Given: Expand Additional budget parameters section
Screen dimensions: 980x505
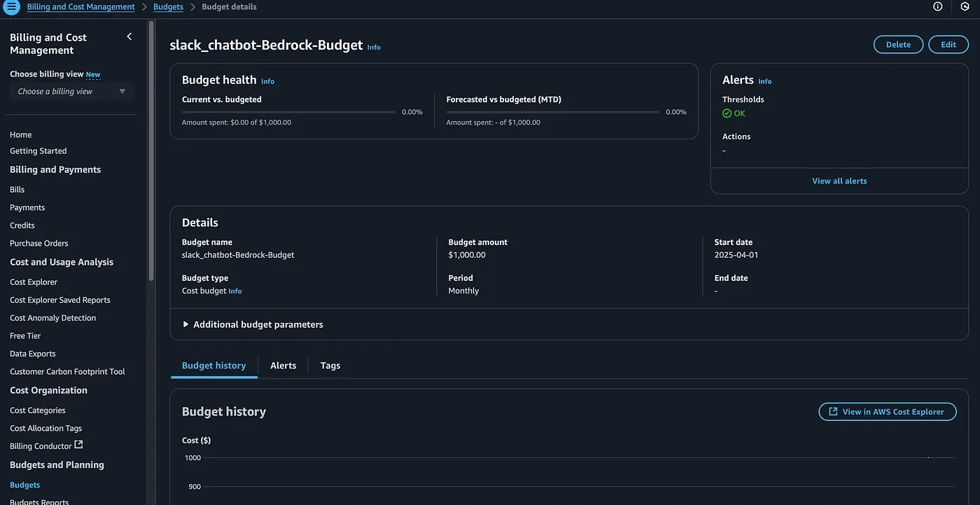Looking at the screenshot, I should [x=253, y=324].
